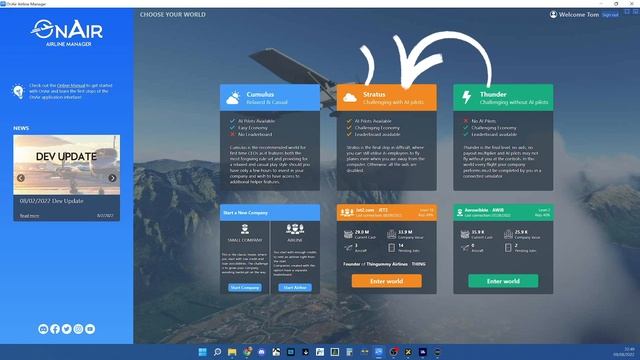This screenshot has width=640, height=360.
Task: Click the Airline crew group icon
Action: tap(295, 229)
